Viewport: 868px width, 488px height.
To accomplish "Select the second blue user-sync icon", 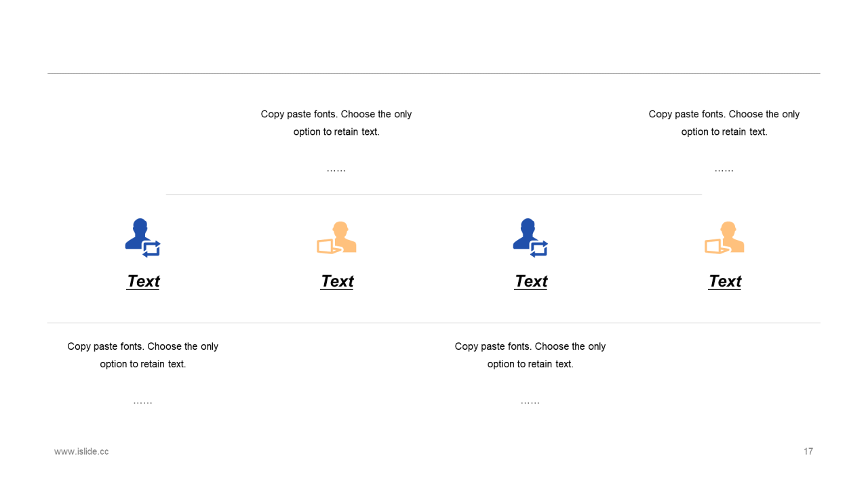I will tap(531, 238).
